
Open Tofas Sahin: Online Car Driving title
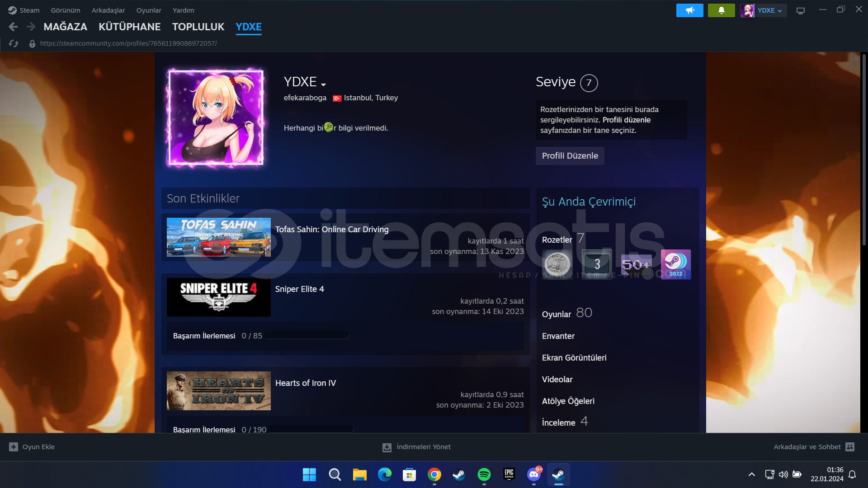point(332,230)
